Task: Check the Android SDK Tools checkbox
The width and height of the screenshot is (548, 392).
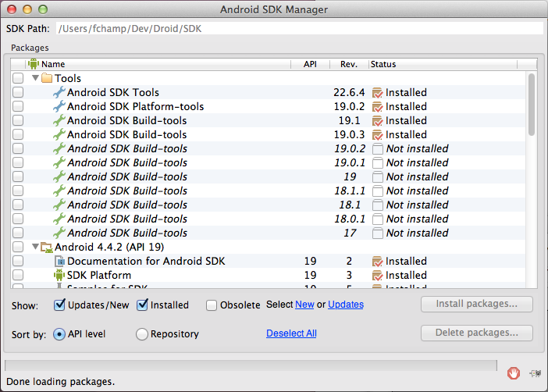Action: 18,92
